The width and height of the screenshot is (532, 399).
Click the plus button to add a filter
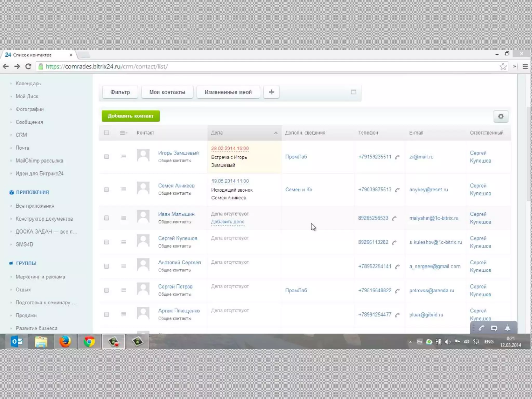coord(271,92)
